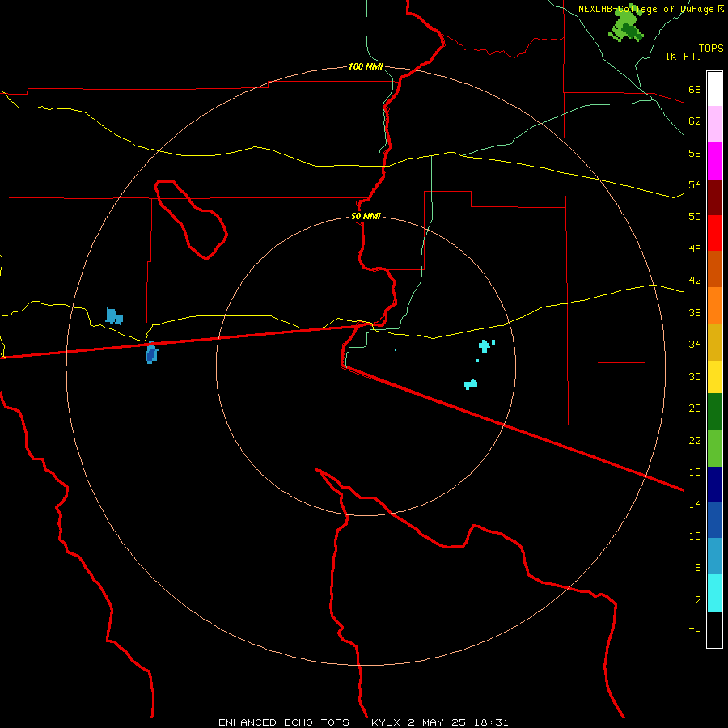The image size is (728, 728).
Task: Click the "14" legend value
Action: [x=695, y=504]
